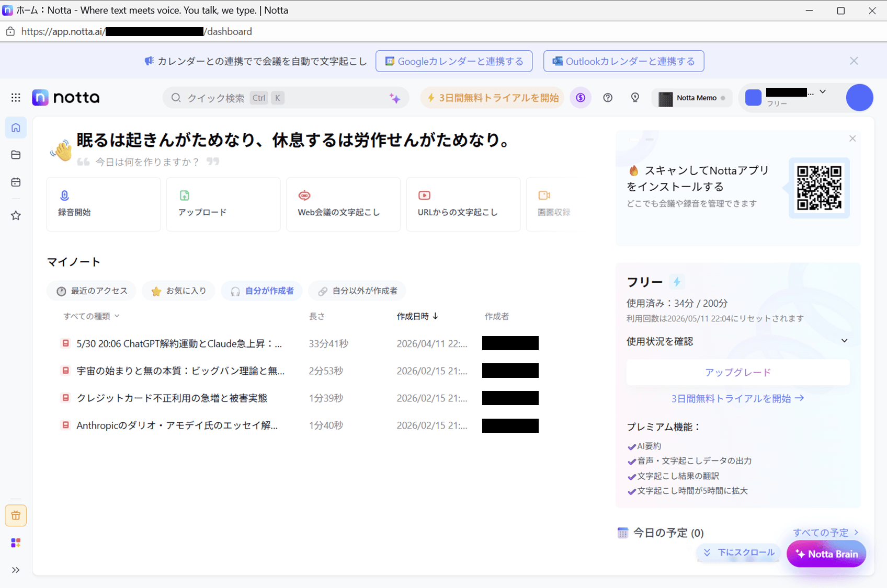
Task: Click the gift box icon in sidebar
Action: click(16, 516)
